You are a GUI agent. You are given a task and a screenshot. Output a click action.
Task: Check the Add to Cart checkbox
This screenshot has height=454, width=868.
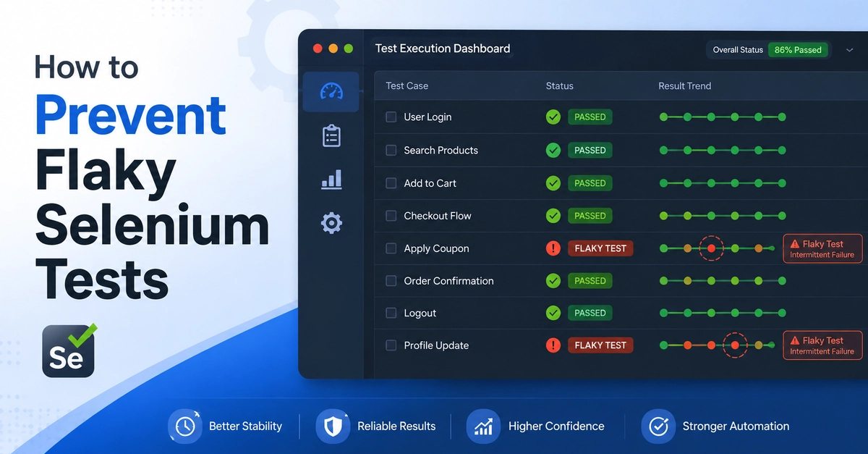point(391,183)
